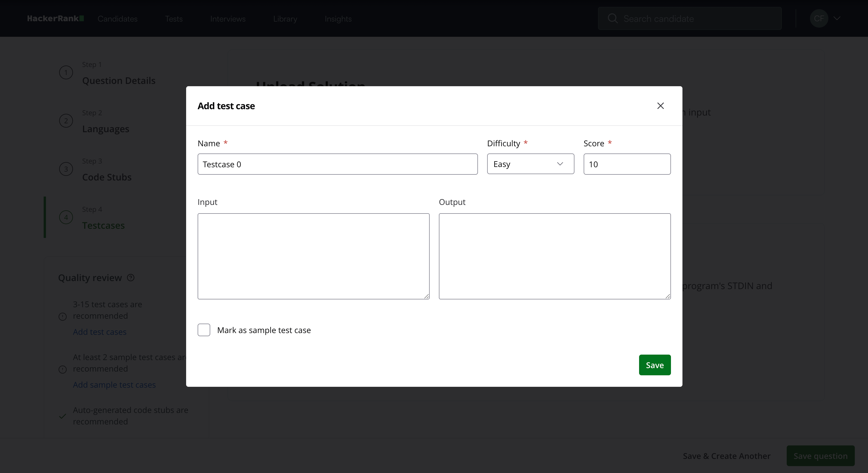Click the HackerRank logo
The image size is (868, 473).
pyautogui.click(x=55, y=19)
